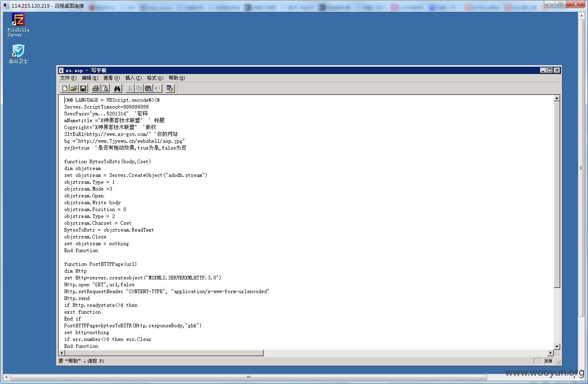
Task: Select the FileZilla Server desktop shortcut
Action: pyautogui.click(x=18, y=25)
